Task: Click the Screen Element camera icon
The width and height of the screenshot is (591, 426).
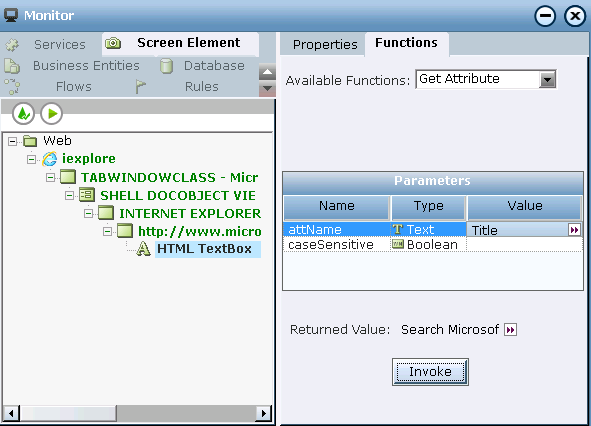Action: pos(113,43)
